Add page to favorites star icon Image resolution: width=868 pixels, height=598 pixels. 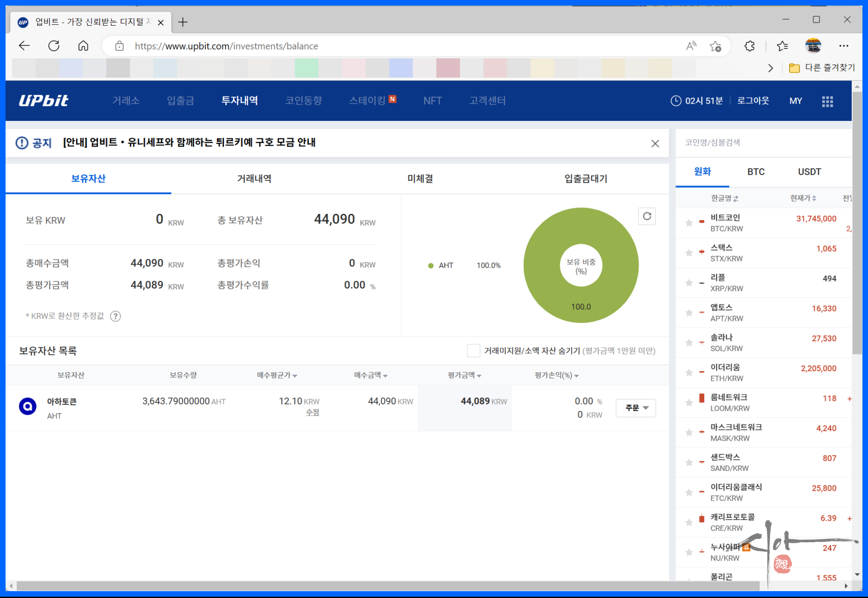[715, 46]
